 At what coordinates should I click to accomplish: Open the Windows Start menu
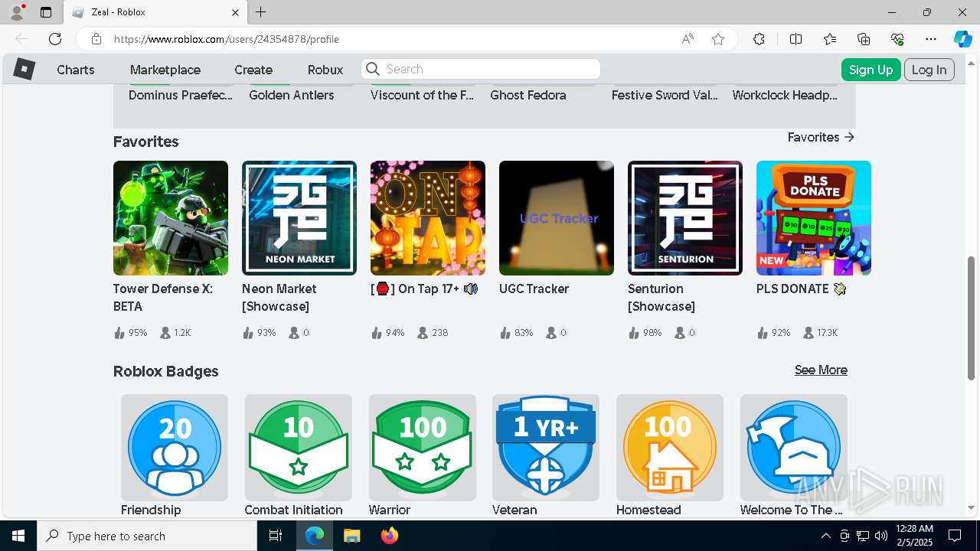pyautogui.click(x=18, y=536)
